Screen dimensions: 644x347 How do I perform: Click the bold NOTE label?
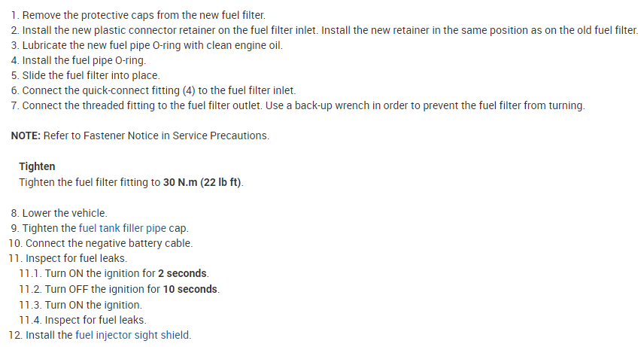pyautogui.click(x=26, y=135)
